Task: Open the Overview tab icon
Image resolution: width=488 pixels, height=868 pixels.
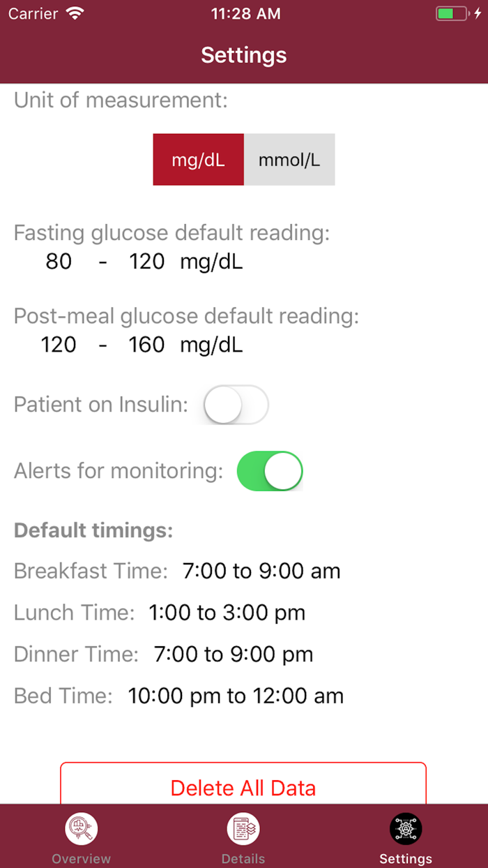Action: (82, 830)
